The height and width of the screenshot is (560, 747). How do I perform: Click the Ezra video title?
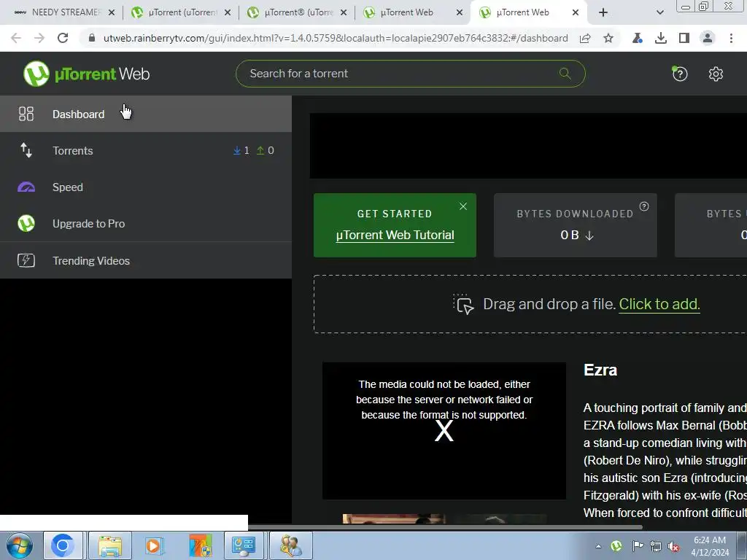click(600, 370)
